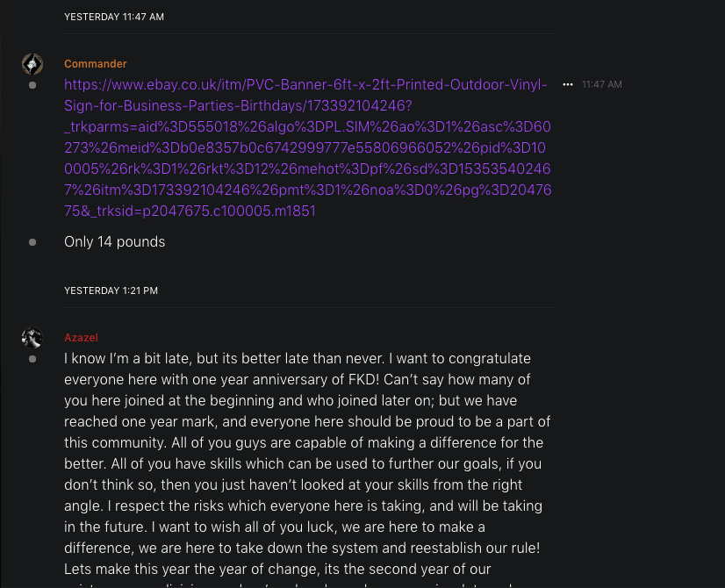Open the three-dot message options menu
725x588 pixels.
(x=568, y=84)
